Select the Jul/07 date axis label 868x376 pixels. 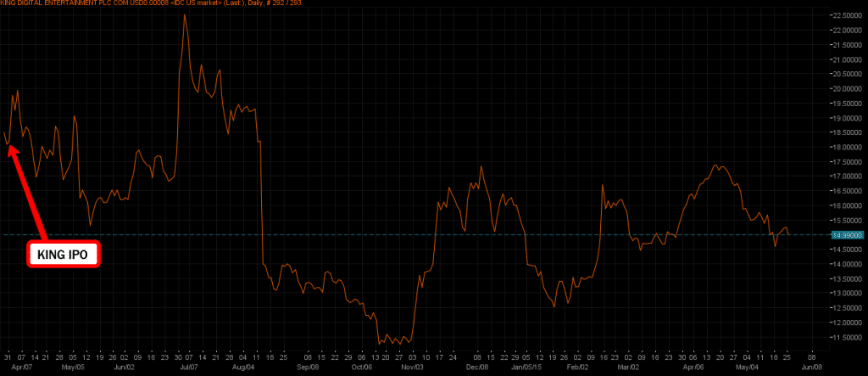192,368
